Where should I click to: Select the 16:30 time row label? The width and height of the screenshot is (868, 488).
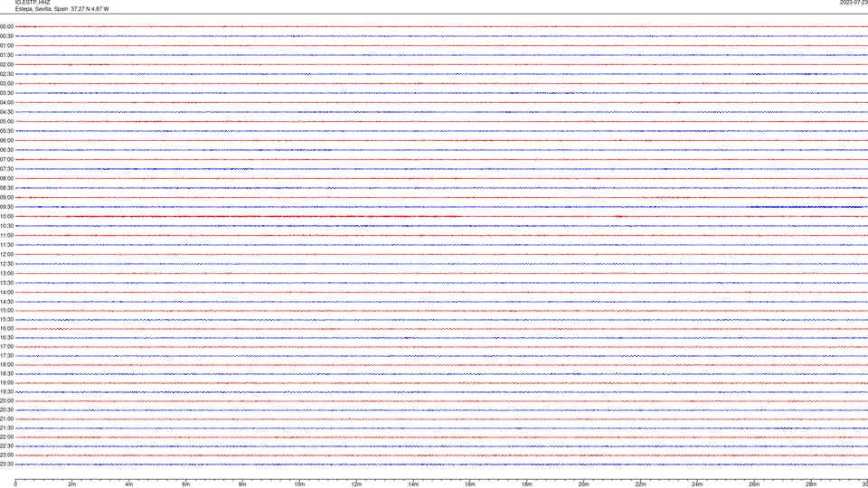pyautogui.click(x=6, y=337)
